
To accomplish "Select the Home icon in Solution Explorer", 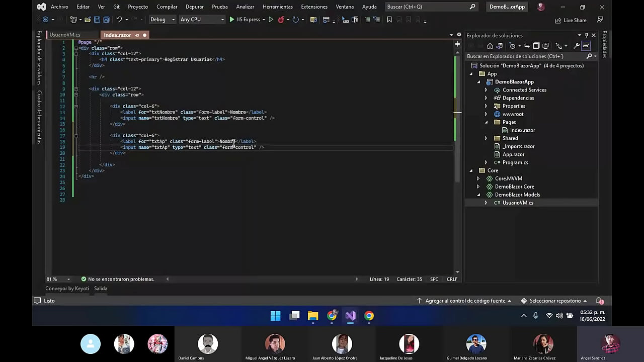I will [x=490, y=46].
